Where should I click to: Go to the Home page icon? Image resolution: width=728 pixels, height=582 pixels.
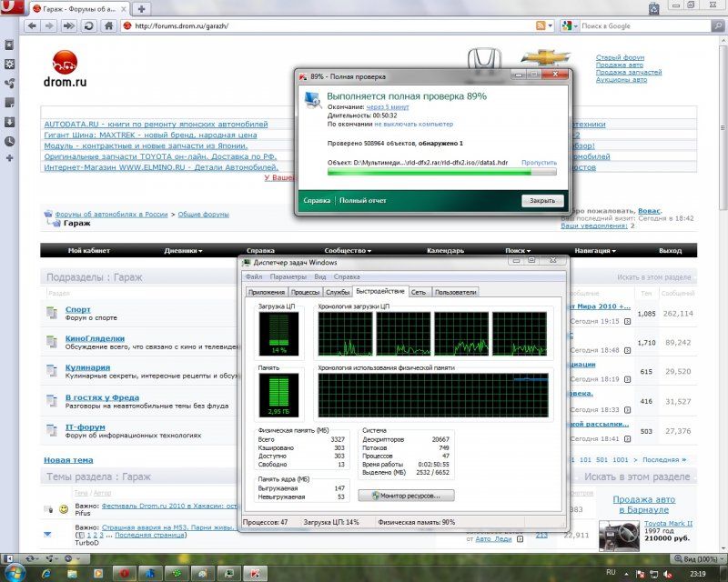click(108, 26)
